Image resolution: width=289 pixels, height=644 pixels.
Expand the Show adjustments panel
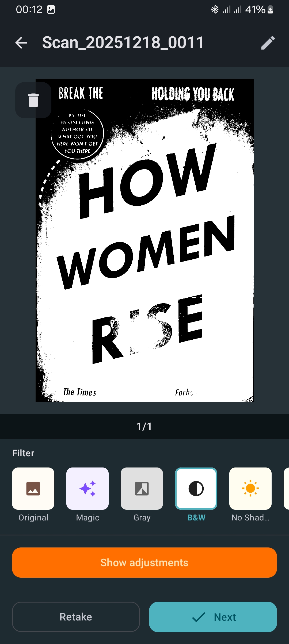[x=144, y=562]
